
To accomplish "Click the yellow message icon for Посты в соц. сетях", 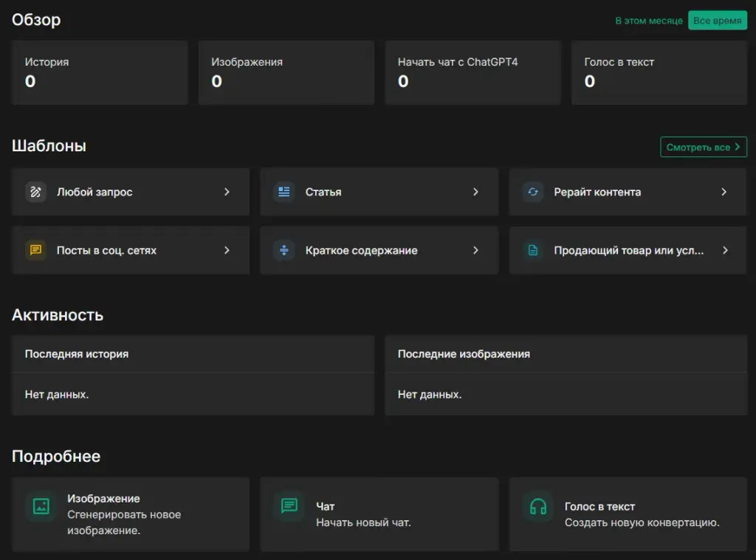I will 35,250.
